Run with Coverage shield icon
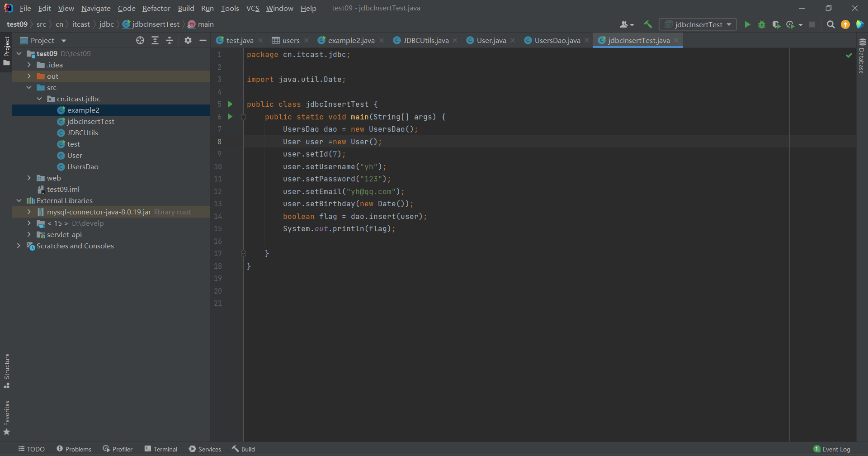This screenshot has height=456, width=868. point(776,24)
